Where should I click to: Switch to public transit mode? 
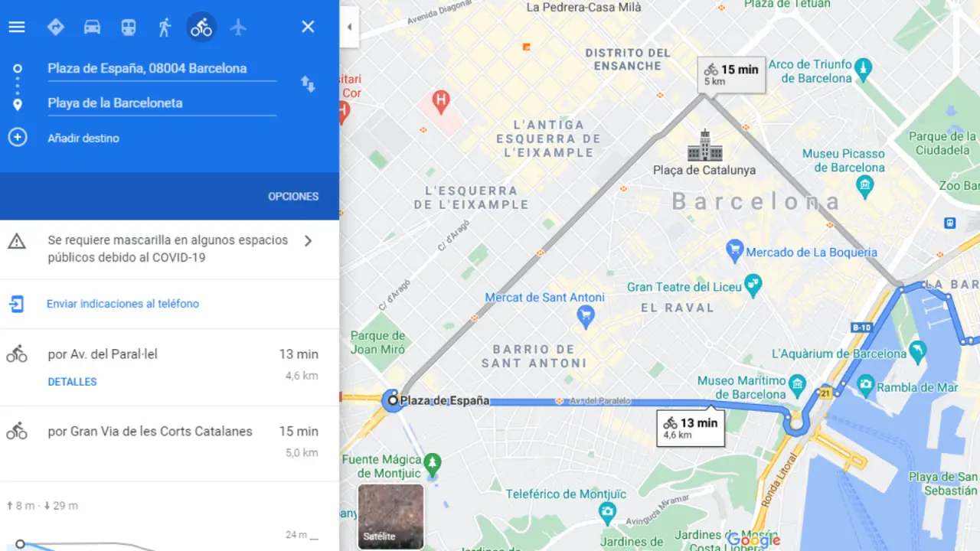pyautogui.click(x=129, y=27)
